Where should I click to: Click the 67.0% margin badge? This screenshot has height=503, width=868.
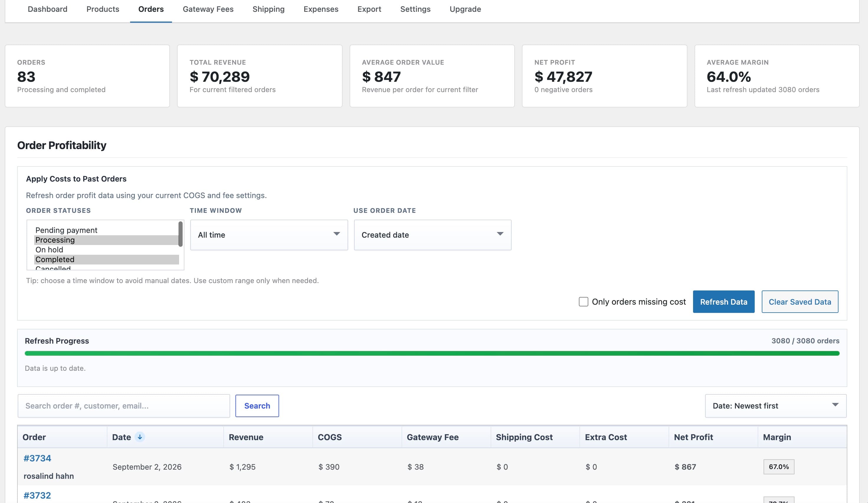(779, 467)
